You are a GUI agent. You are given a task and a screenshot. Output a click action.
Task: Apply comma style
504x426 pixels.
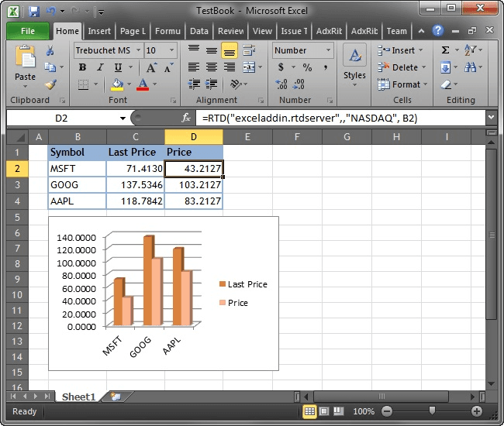pos(326,67)
